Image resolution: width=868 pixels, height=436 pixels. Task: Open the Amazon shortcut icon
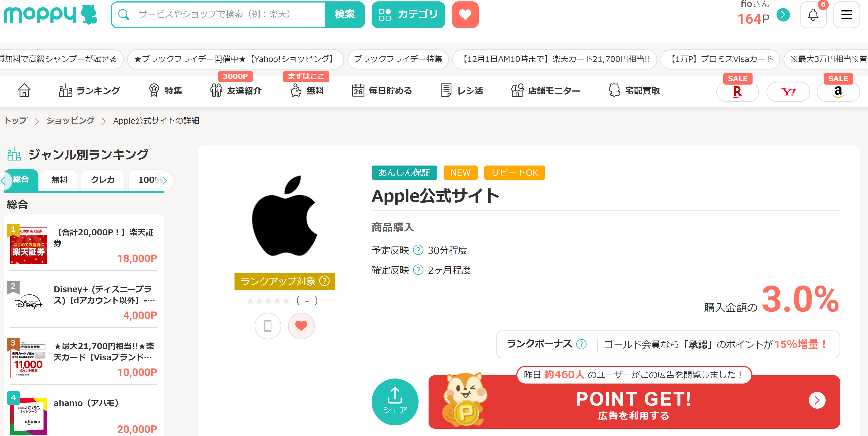(838, 92)
